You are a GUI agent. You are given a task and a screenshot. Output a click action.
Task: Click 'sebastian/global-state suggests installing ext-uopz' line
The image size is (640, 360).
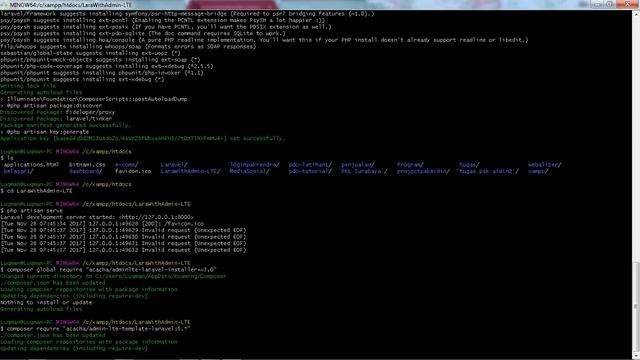90,53
